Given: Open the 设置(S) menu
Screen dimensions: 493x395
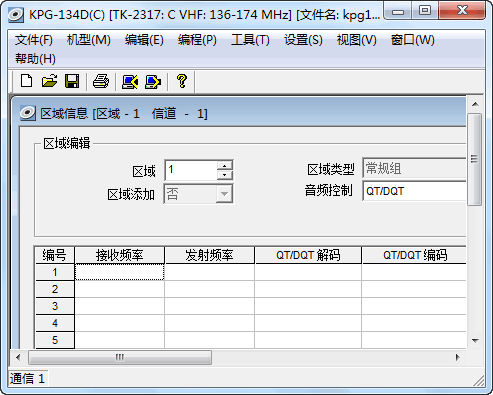Looking at the screenshot, I should point(303,40).
